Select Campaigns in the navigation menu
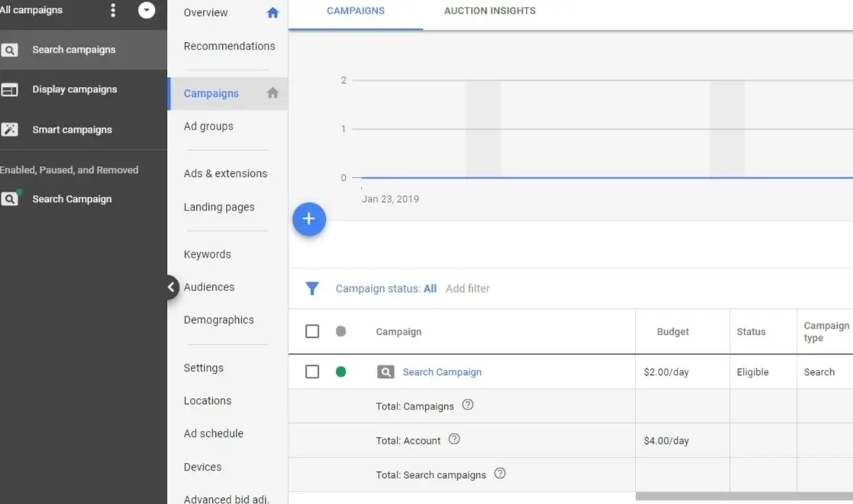The height and width of the screenshot is (504, 853). point(211,94)
